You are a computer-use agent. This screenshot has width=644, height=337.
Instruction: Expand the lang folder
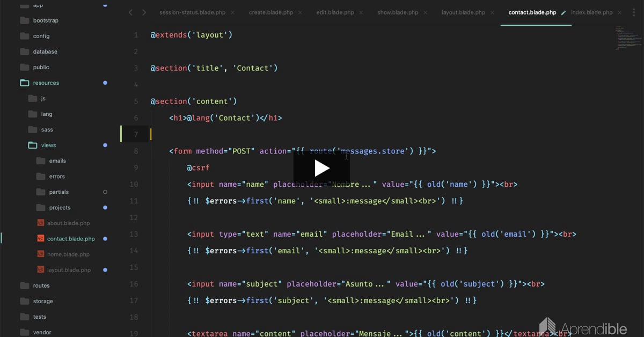pyautogui.click(x=47, y=114)
